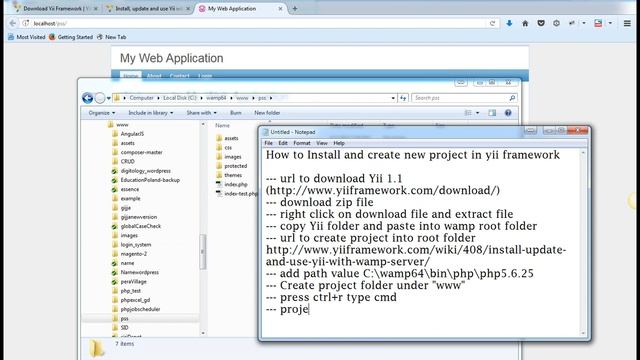Image resolution: width=640 pixels, height=360 pixels.
Task: Click the Firefox address bar showing localhost
Action: pyautogui.click(x=257, y=23)
